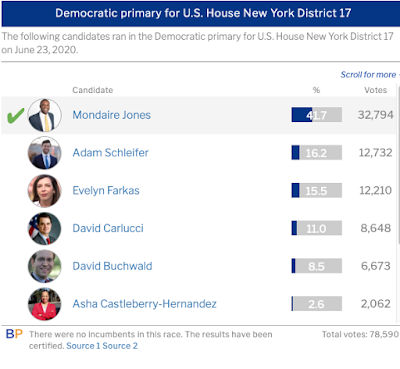The width and height of the screenshot is (400, 369).
Task: Open the Adam Schleifer candidate link
Action: click(x=110, y=153)
